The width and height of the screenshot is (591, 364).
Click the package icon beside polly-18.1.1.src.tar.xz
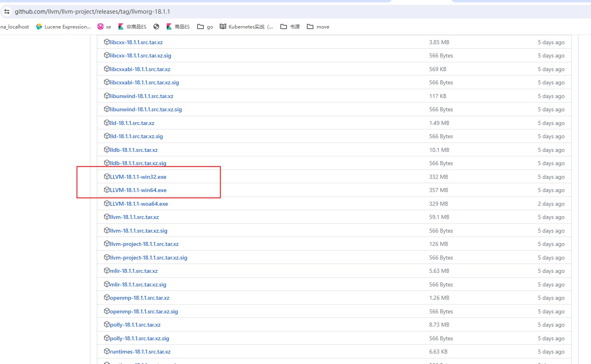click(x=107, y=324)
